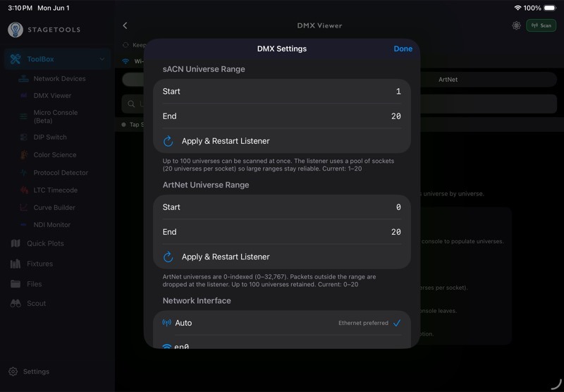Edit the sACN Universe Range End value
564x392 pixels.
tap(281, 116)
